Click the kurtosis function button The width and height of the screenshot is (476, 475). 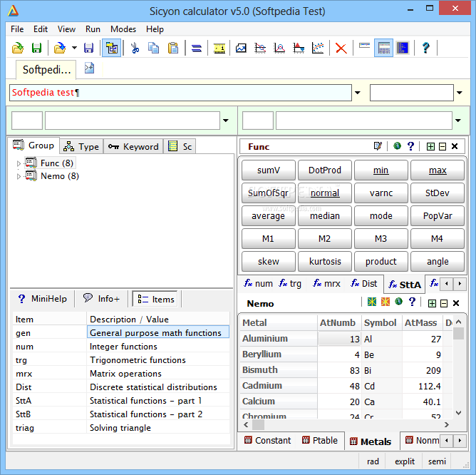coord(325,261)
